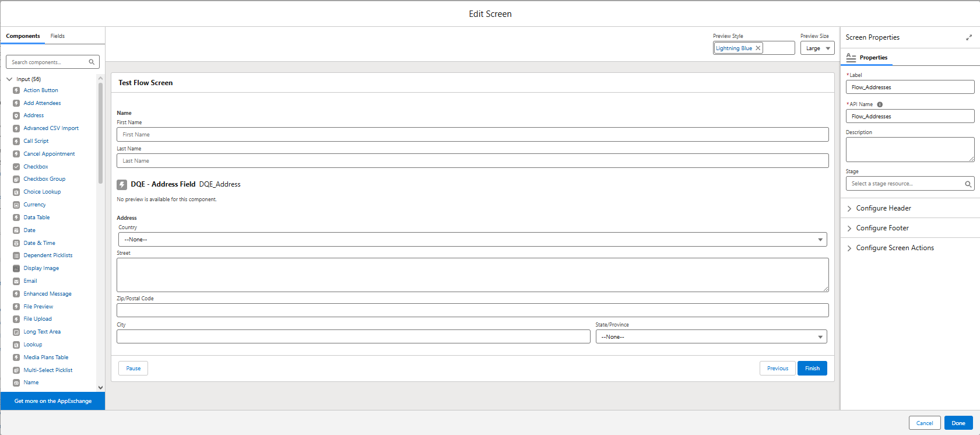Remove the Lightning Blue preview style

(x=758, y=48)
